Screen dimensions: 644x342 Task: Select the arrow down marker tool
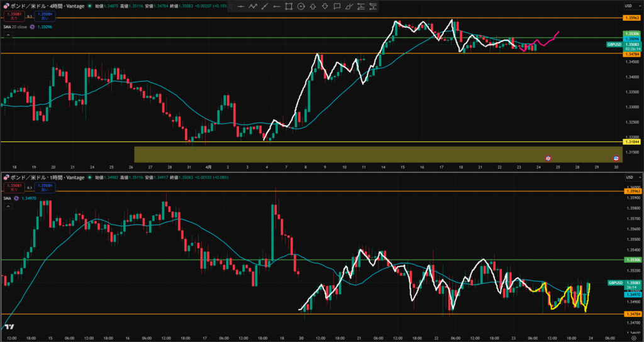coord(325,6)
